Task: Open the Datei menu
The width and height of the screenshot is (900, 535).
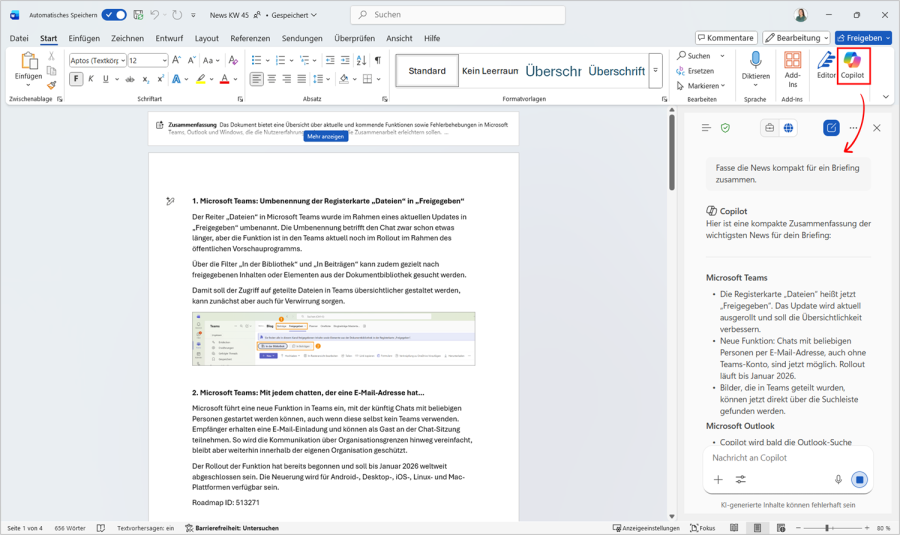Action: pos(19,38)
